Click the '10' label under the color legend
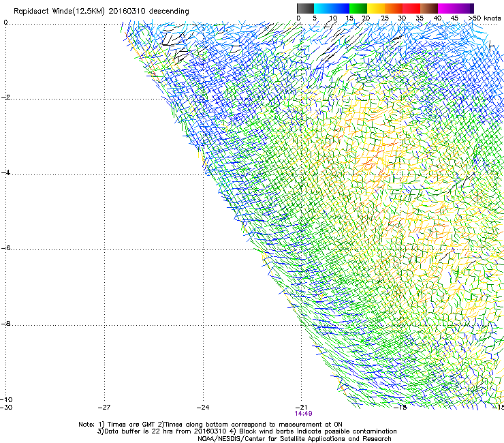 click(x=333, y=18)
